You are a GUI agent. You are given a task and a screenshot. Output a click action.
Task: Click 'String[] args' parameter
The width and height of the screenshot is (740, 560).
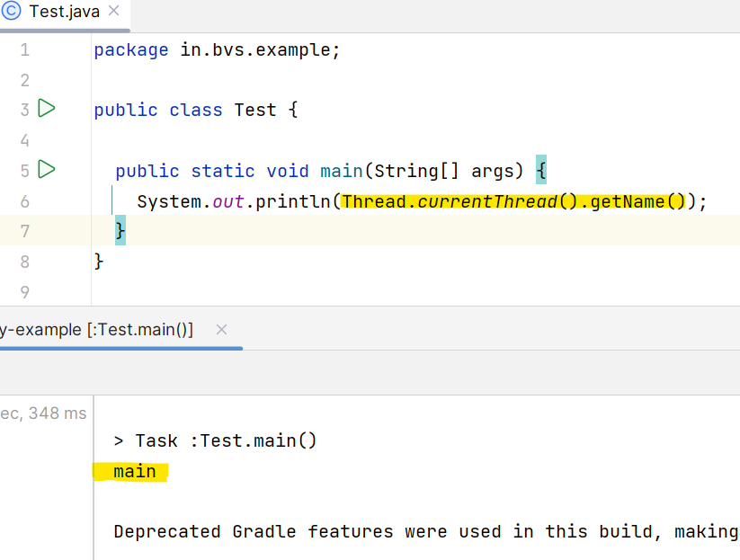pos(443,171)
